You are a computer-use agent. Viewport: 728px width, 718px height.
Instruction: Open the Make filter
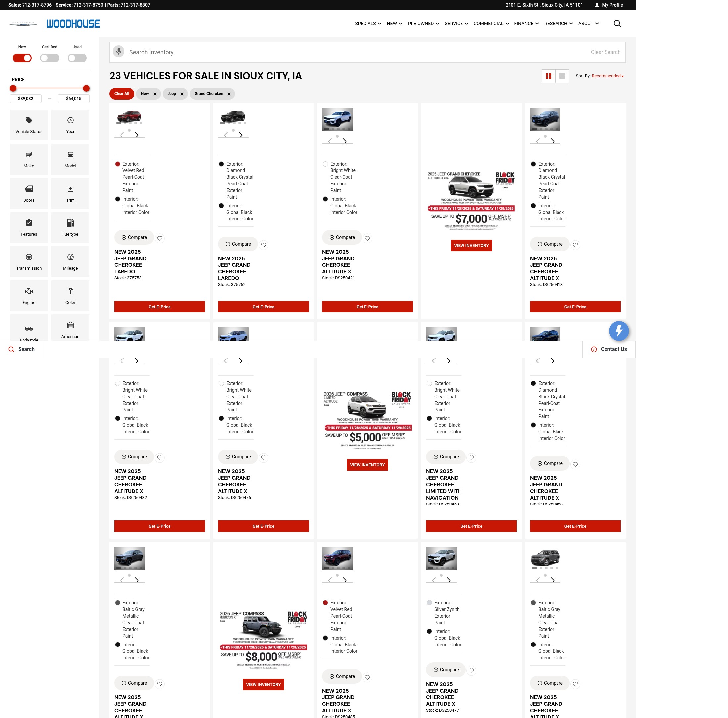pyautogui.click(x=29, y=159)
